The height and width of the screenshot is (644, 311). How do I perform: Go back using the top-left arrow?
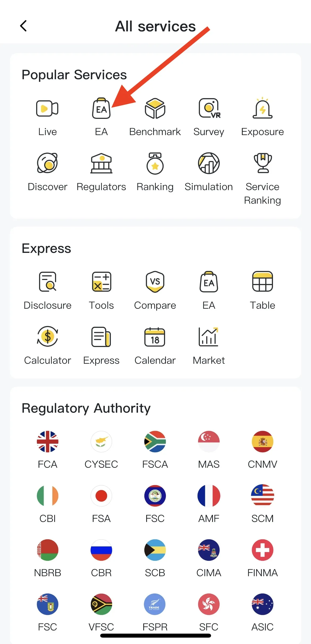23,26
